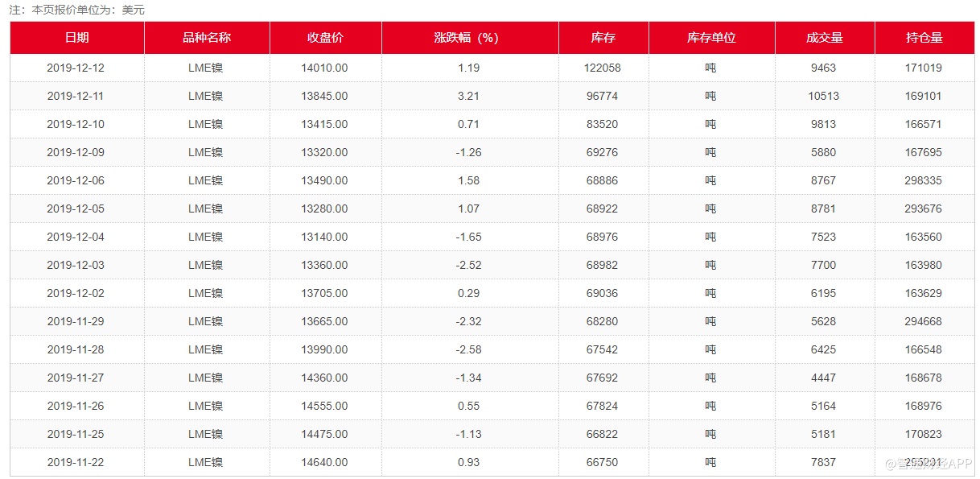
Task: Select open interest cell 298335
Action: click(923, 180)
